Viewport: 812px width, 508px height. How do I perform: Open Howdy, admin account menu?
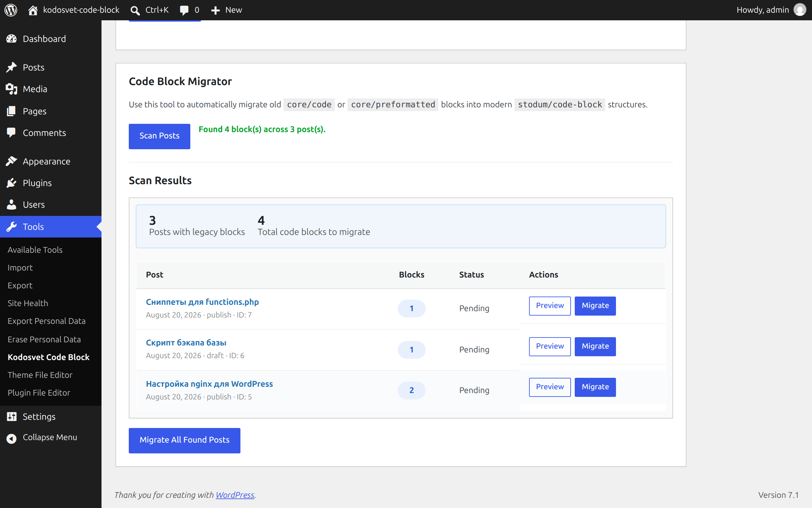[x=771, y=10]
